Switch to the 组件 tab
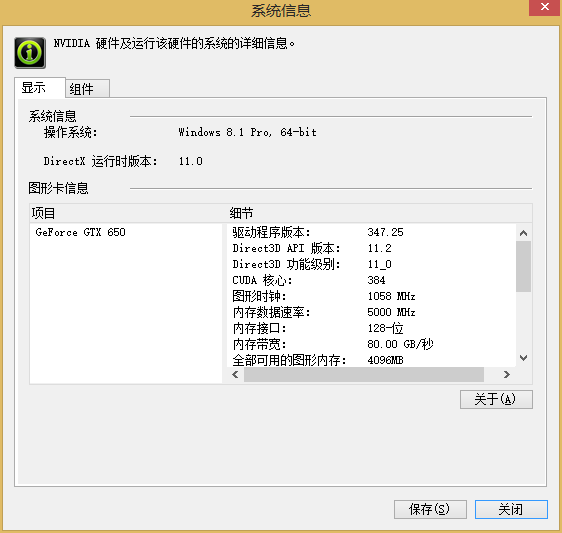562x533 pixels. (87, 89)
